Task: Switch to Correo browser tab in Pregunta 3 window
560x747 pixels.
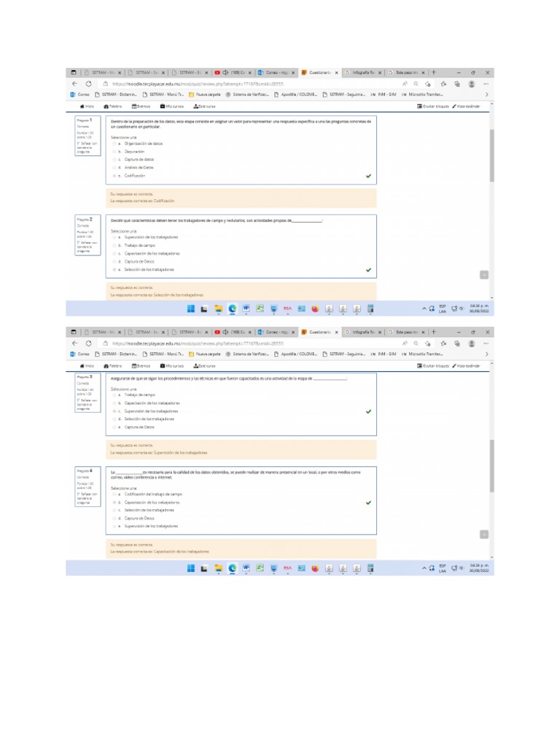Action: (x=276, y=332)
